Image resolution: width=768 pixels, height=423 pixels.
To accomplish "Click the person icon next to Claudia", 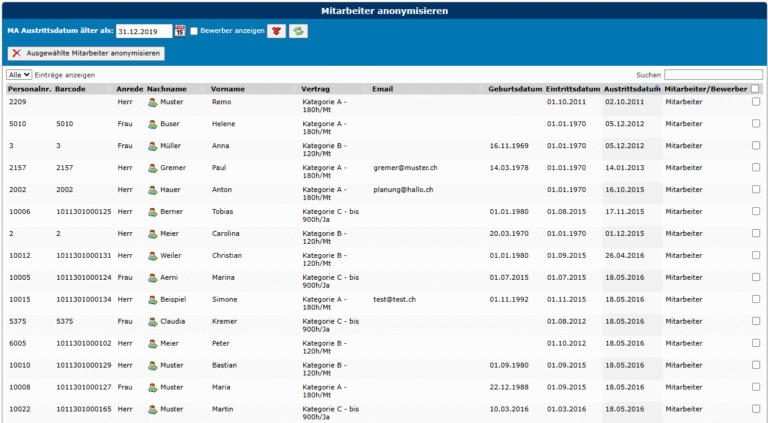I will 153,322.
